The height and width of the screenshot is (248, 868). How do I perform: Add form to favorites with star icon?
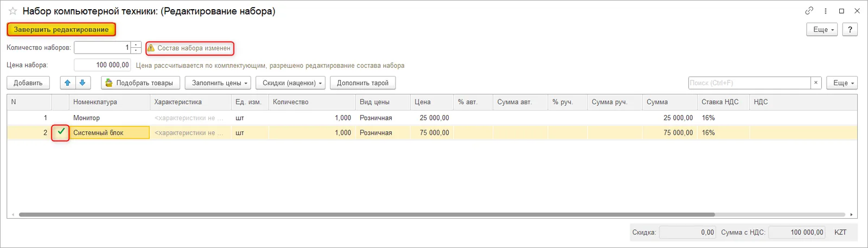coord(12,11)
